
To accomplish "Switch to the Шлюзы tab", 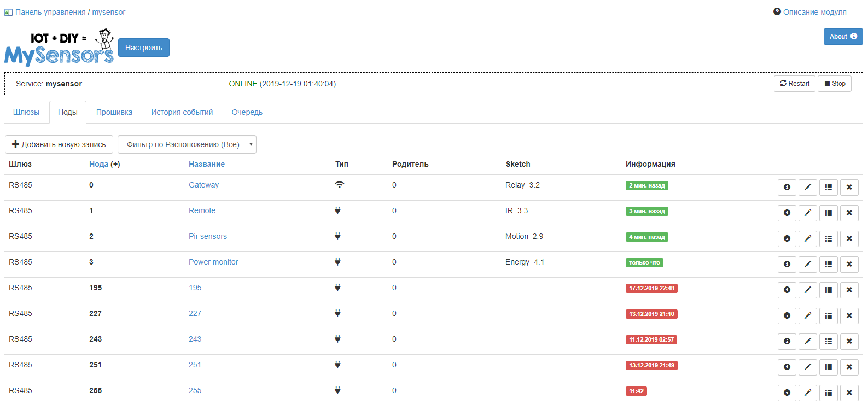I will (26, 112).
